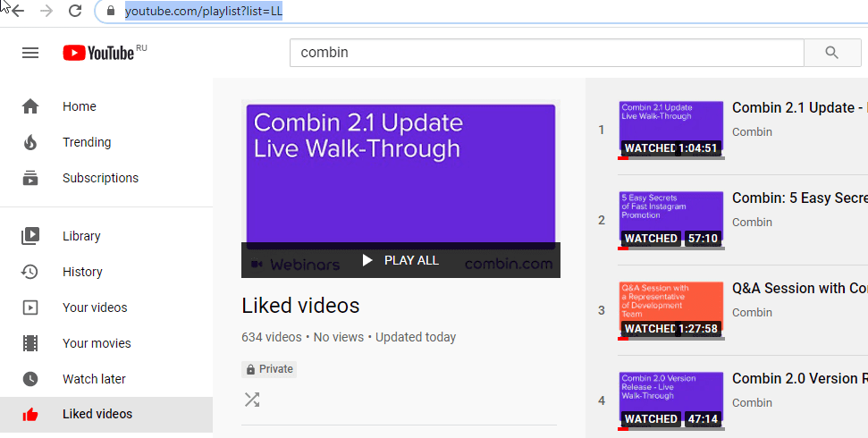Click the 'Combin: 5 Easy Secre' title
Screen dimensions: 868x438
coord(799,198)
